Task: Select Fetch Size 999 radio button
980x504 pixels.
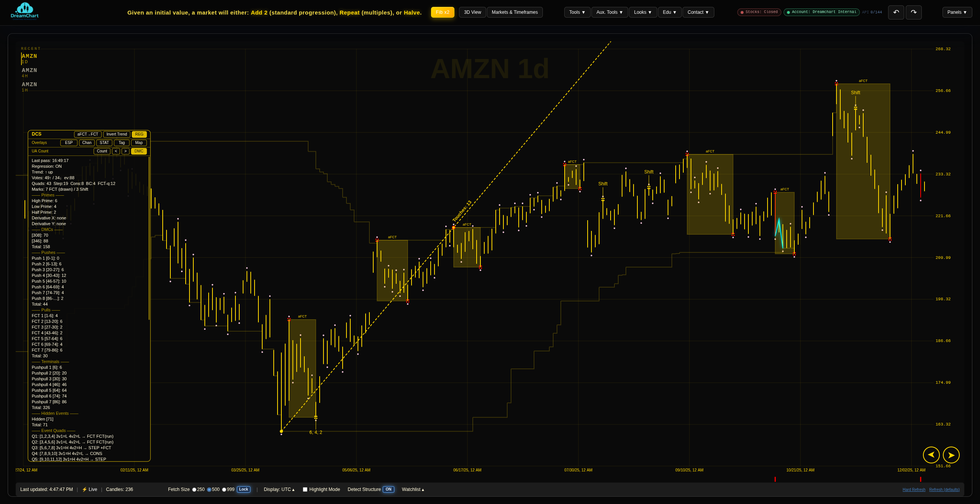Action: [x=224, y=489]
